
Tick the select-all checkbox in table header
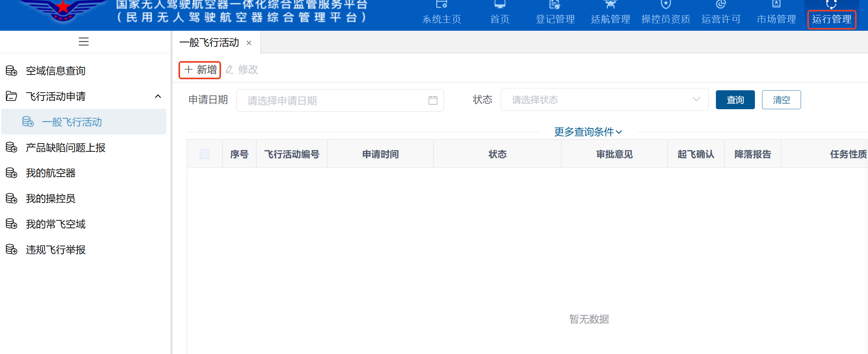pyautogui.click(x=204, y=154)
